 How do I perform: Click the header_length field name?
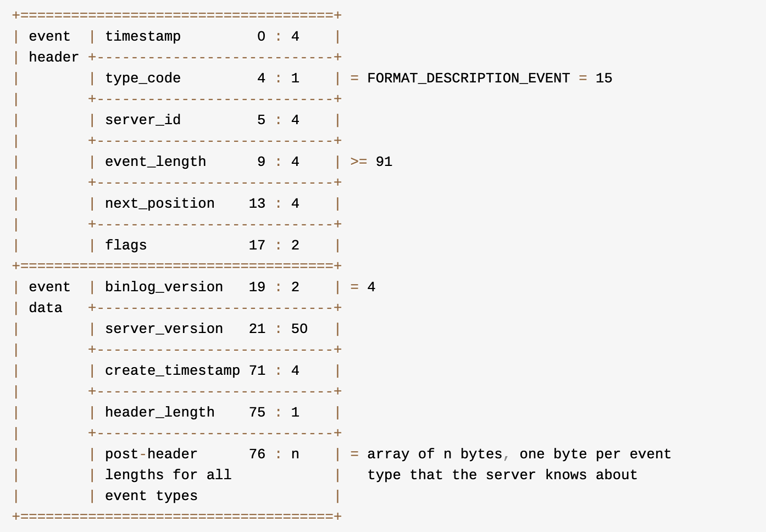coord(160,412)
